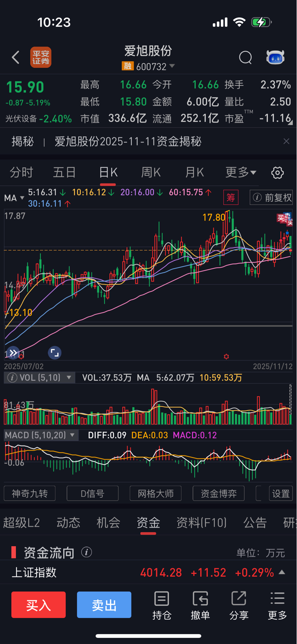Select the 日K tab
This screenshot has height=644, width=297.
[x=108, y=173]
